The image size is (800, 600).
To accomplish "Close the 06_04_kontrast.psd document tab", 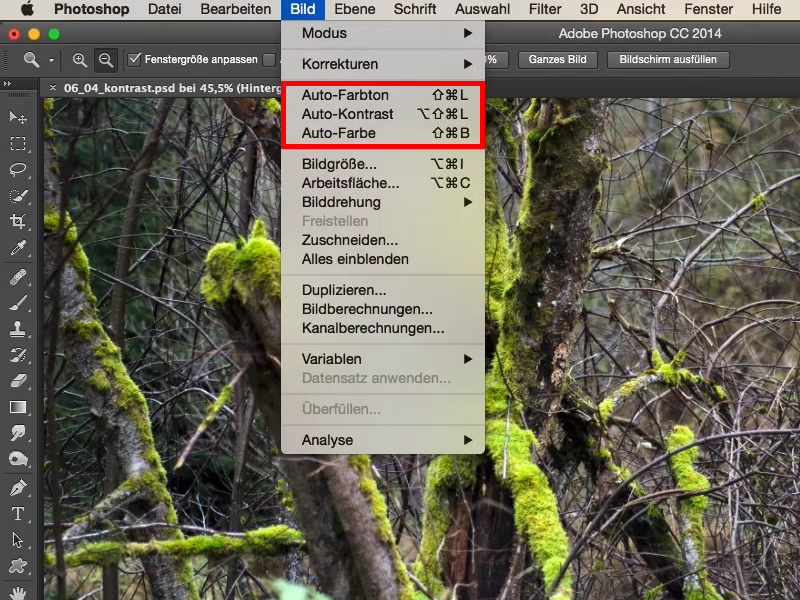I will point(53,88).
